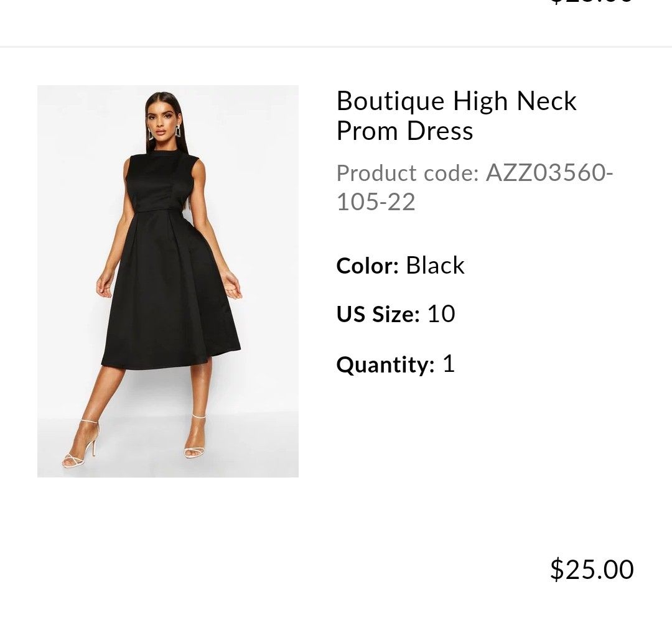Viewport: 672px width, 620px height.
Task: Click the 'Color:' label
Action: 367,266
